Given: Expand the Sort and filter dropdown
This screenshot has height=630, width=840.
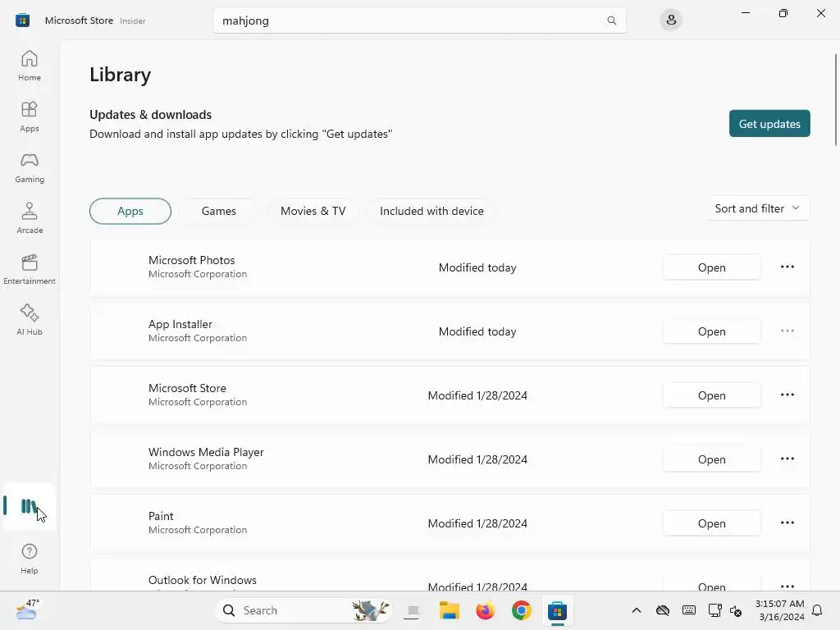Looking at the screenshot, I should (x=757, y=208).
